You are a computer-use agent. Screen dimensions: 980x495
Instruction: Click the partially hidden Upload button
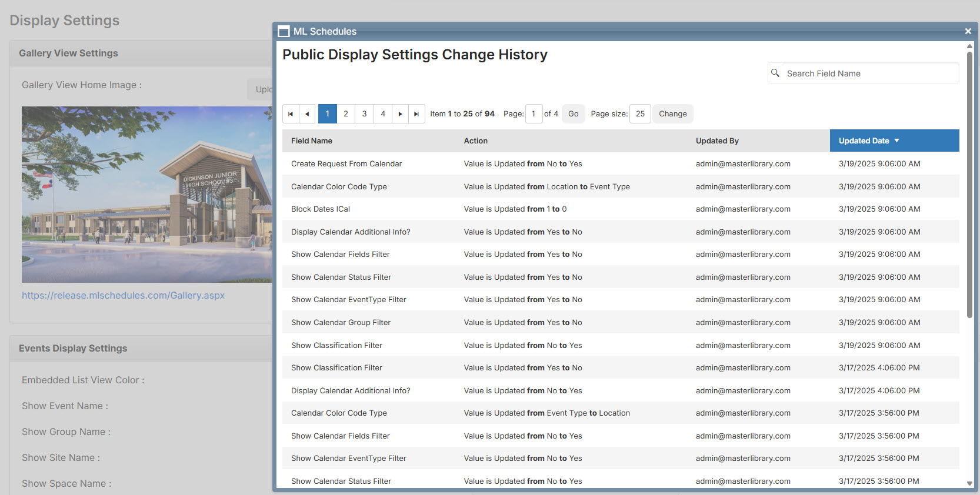tap(261, 89)
